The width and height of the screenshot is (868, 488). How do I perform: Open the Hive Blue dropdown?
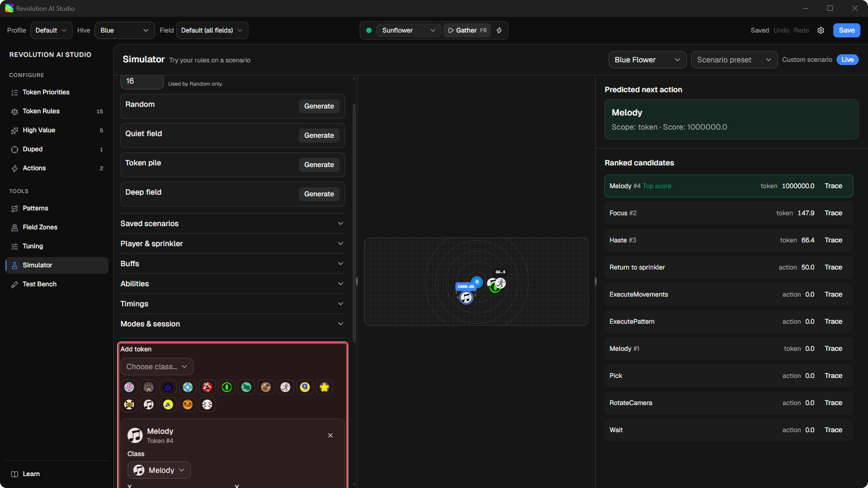point(124,30)
